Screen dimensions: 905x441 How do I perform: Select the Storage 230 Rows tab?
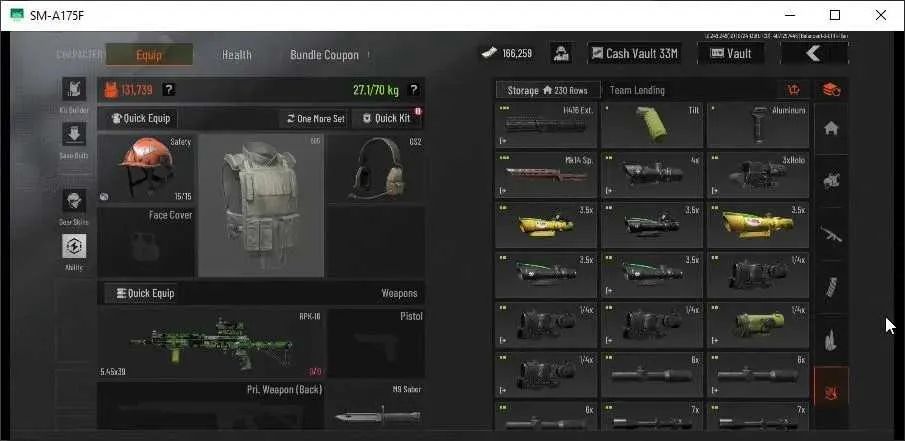tap(548, 90)
